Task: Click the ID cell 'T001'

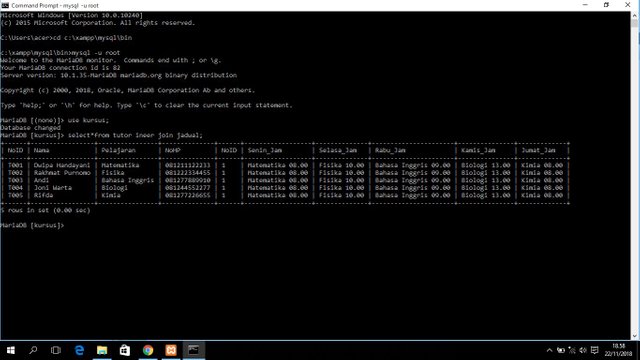Action: coord(15,165)
